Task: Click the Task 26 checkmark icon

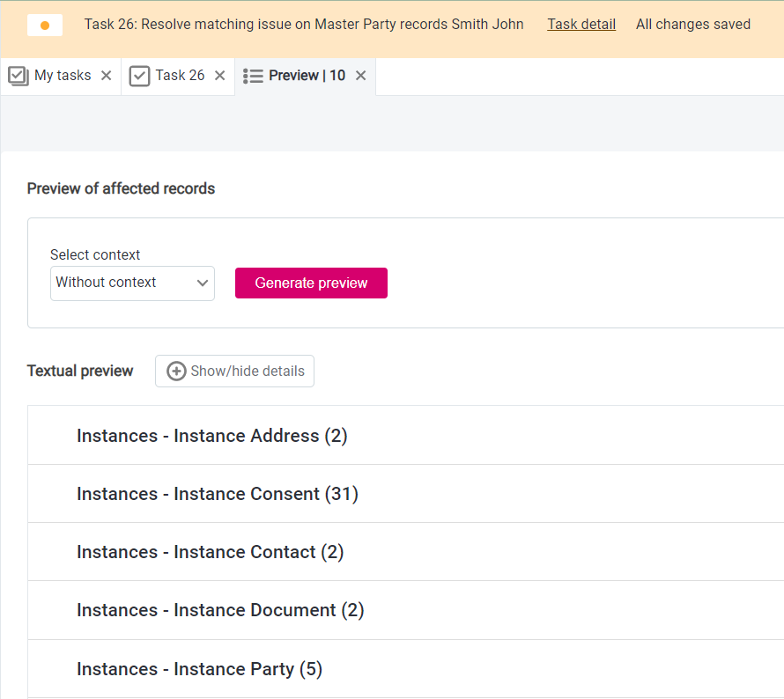Action: pos(139,76)
